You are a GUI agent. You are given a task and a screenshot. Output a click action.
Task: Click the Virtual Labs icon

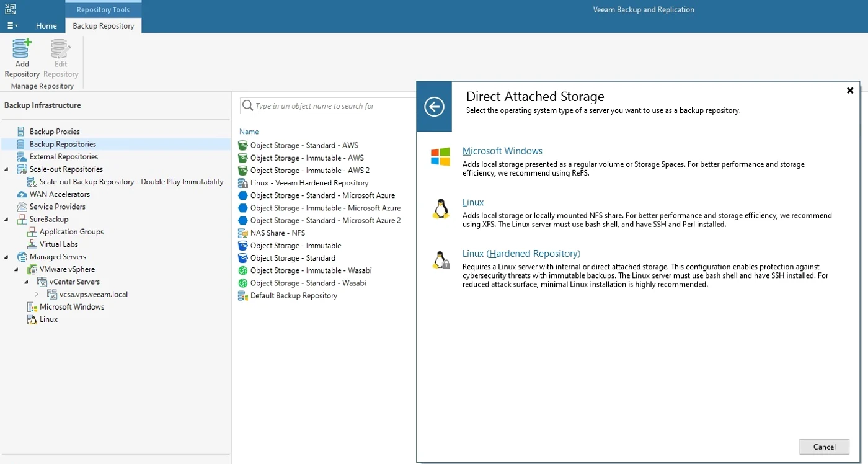click(32, 244)
